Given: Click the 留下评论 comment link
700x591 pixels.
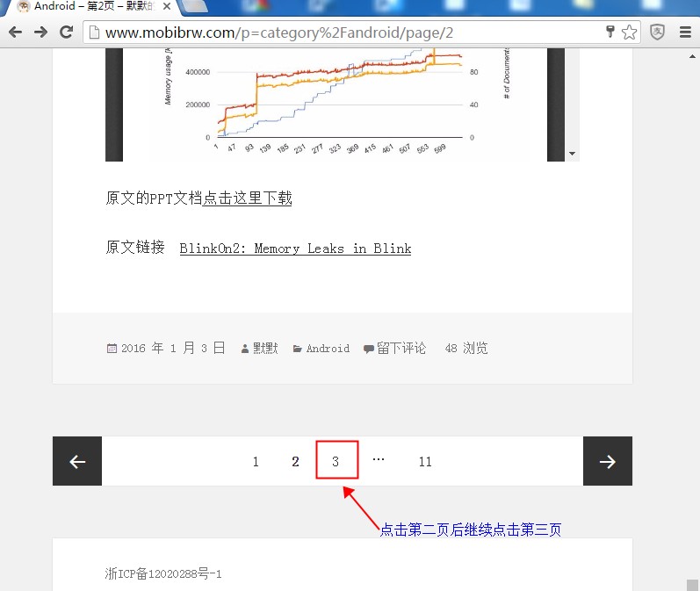Looking at the screenshot, I should (401, 349).
